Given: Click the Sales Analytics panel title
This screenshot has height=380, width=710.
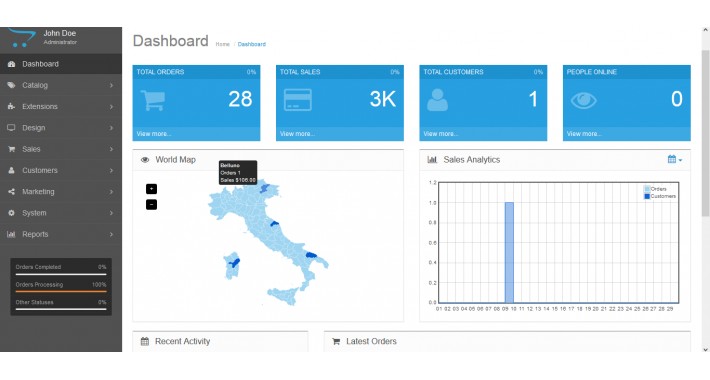Looking at the screenshot, I should coord(472,160).
